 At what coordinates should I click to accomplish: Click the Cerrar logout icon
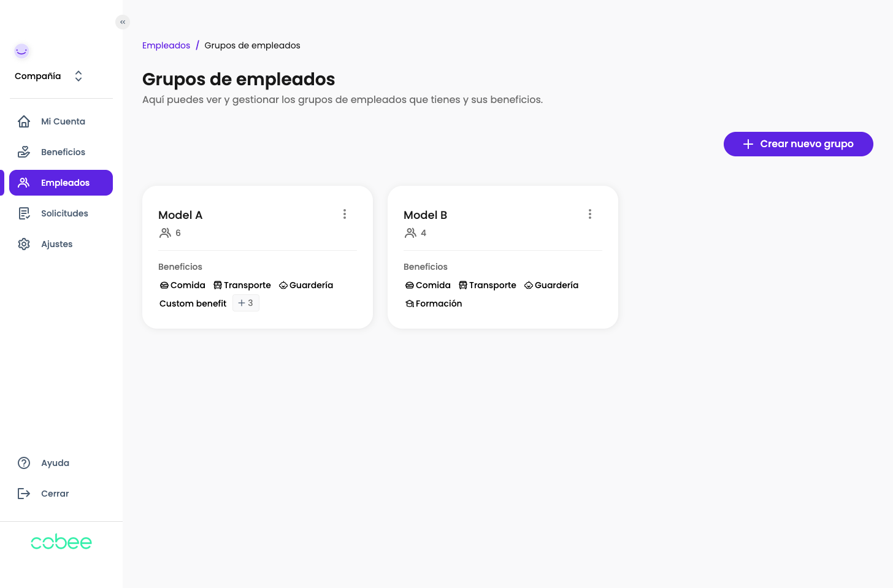[x=24, y=494]
